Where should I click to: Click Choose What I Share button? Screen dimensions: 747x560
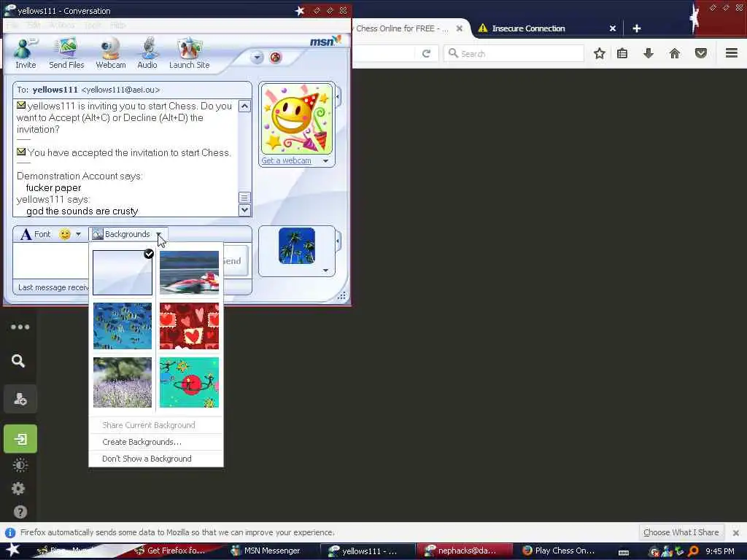pos(681,532)
